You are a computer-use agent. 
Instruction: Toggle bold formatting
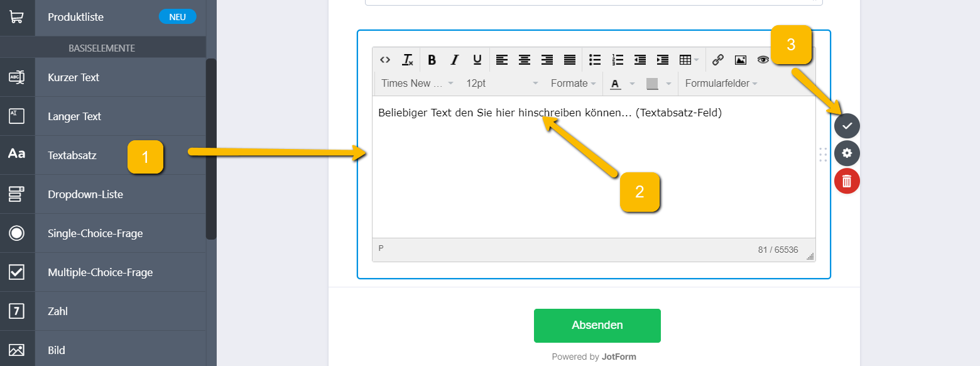click(432, 60)
